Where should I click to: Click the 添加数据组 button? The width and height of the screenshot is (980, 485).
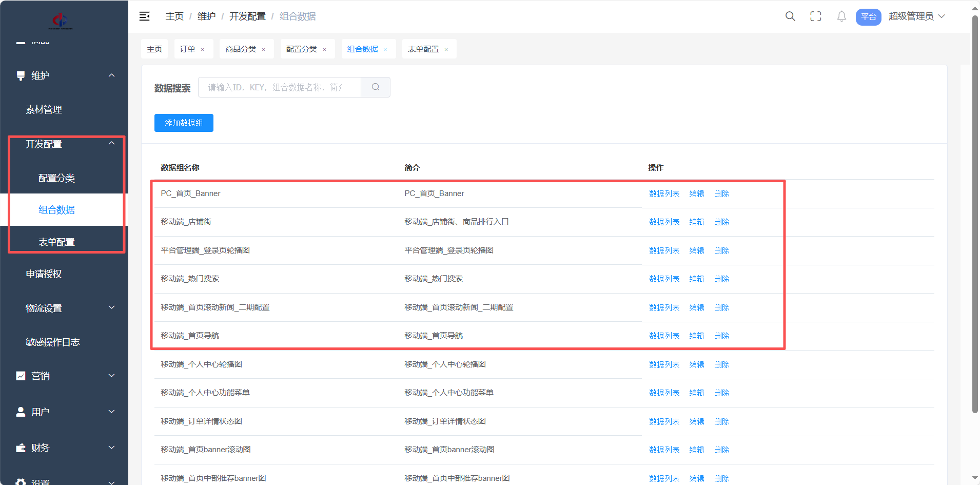(184, 123)
